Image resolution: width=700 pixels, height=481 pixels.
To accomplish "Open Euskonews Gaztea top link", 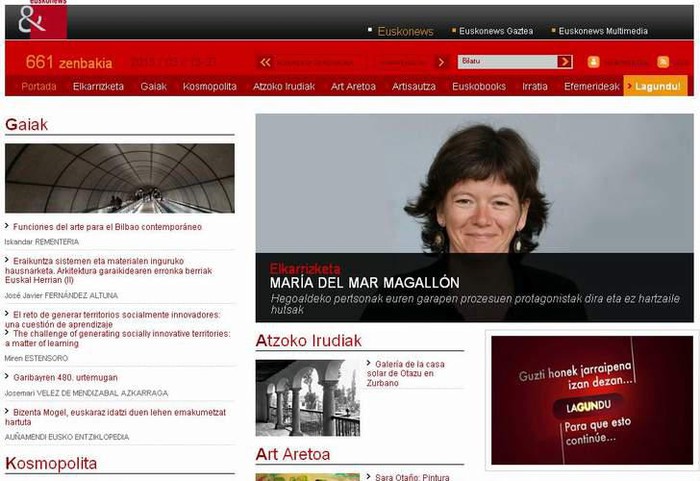I will point(496,31).
